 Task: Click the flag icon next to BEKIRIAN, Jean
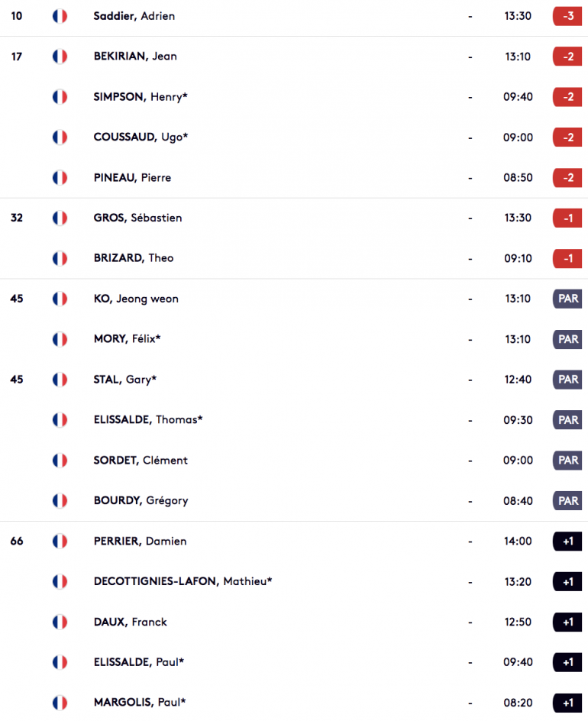coord(60,57)
